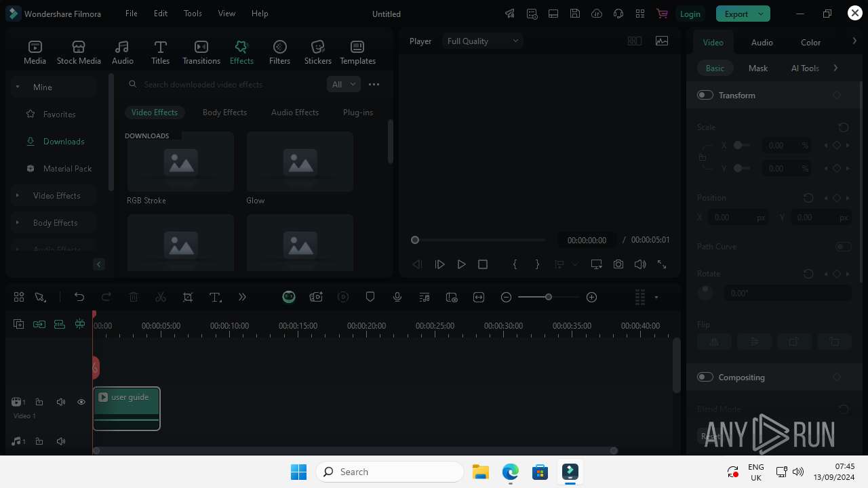
Task: Toggle scale aspect ratio lock icon
Action: (x=703, y=157)
